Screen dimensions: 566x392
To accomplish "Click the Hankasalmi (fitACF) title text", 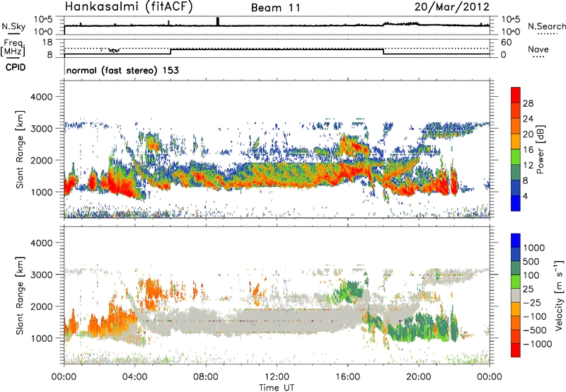I will [129, 7].
